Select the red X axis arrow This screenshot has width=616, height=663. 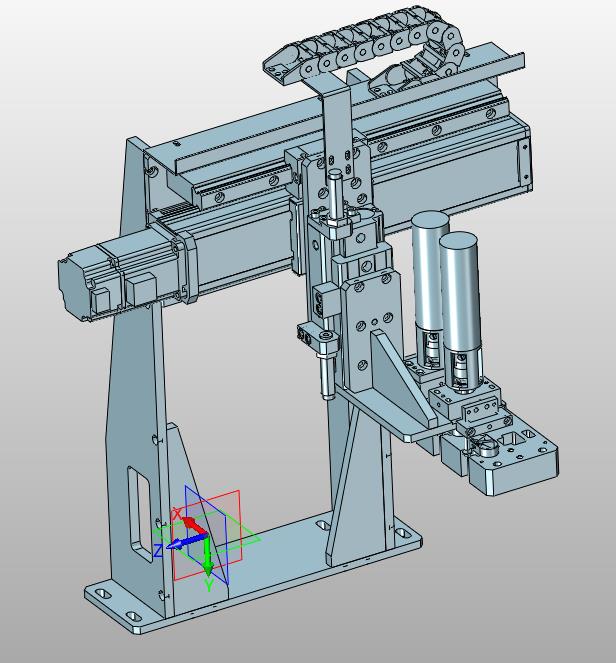[x=194, y=526]
